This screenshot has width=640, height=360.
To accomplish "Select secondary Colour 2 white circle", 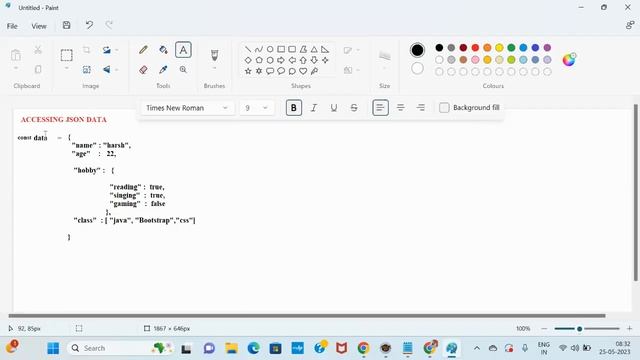I will (417, 68).
